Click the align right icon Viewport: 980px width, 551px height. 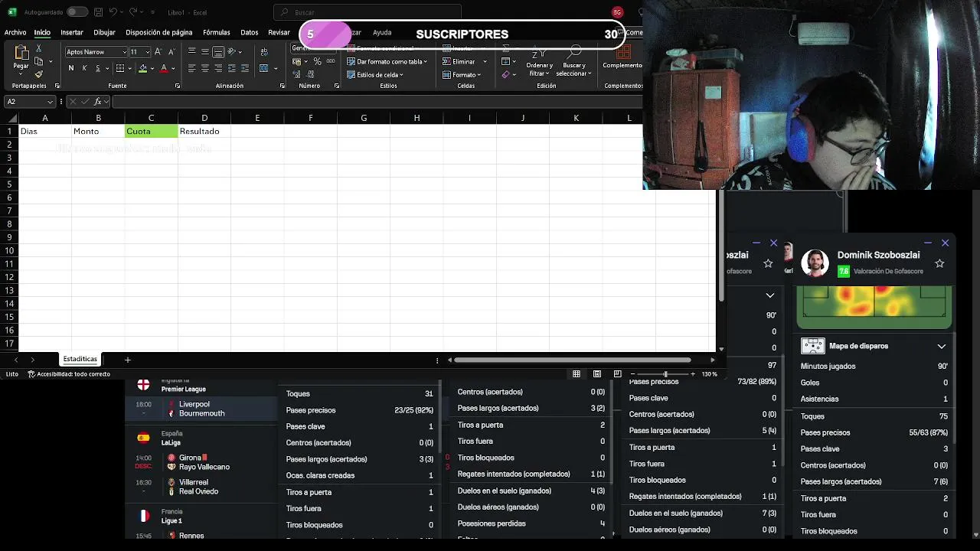tap(218, 68)
